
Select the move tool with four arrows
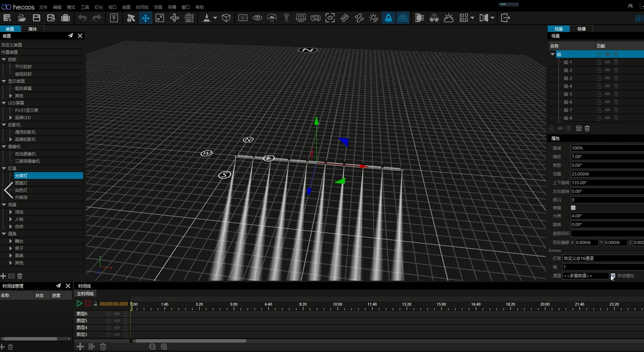145,18
